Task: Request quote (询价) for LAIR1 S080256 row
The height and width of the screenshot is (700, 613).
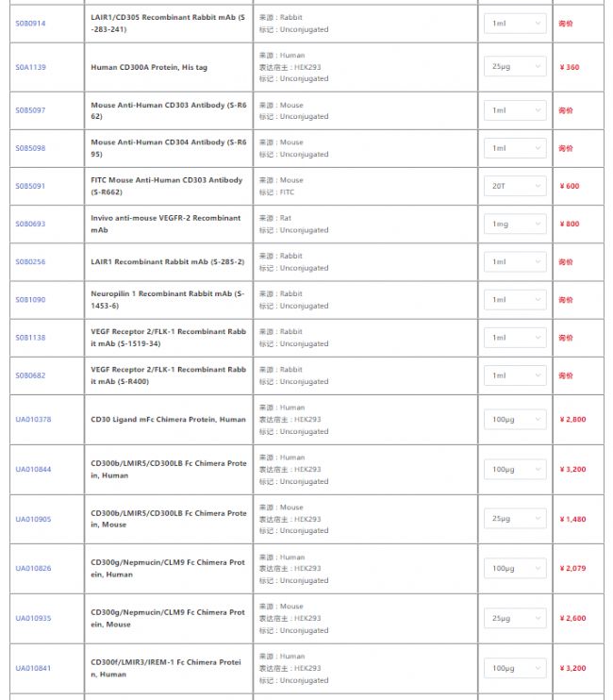Action: pos(566,261)
